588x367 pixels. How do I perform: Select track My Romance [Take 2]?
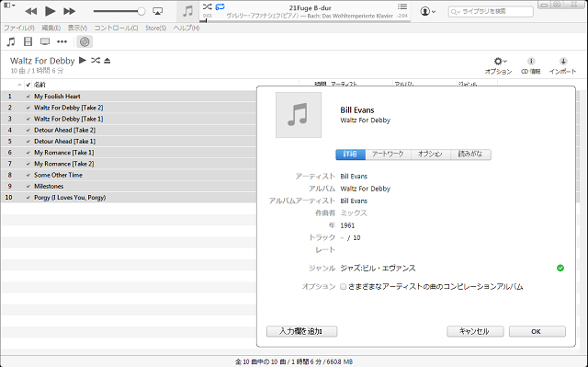[64, 164]
